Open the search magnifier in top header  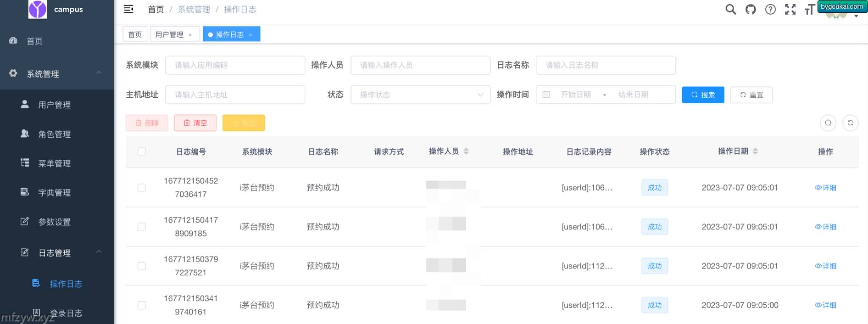[x=730, y=9]
